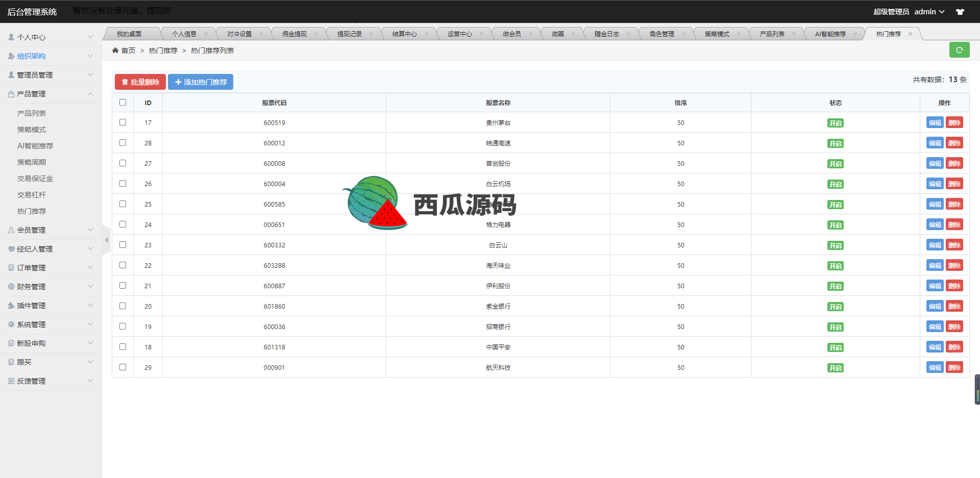Check the box for row ID 17
This screenshot has width=980, height=478.
(x=122, y=122)
